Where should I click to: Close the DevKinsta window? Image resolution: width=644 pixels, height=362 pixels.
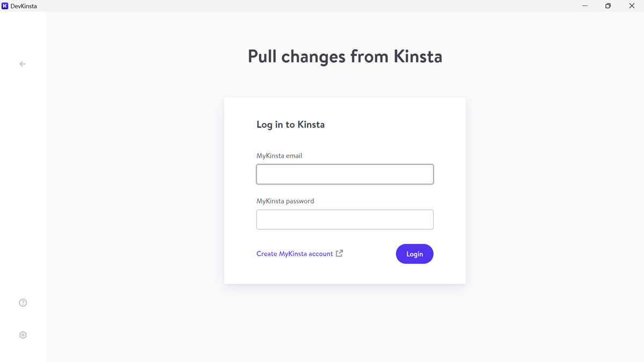(632, 6)
